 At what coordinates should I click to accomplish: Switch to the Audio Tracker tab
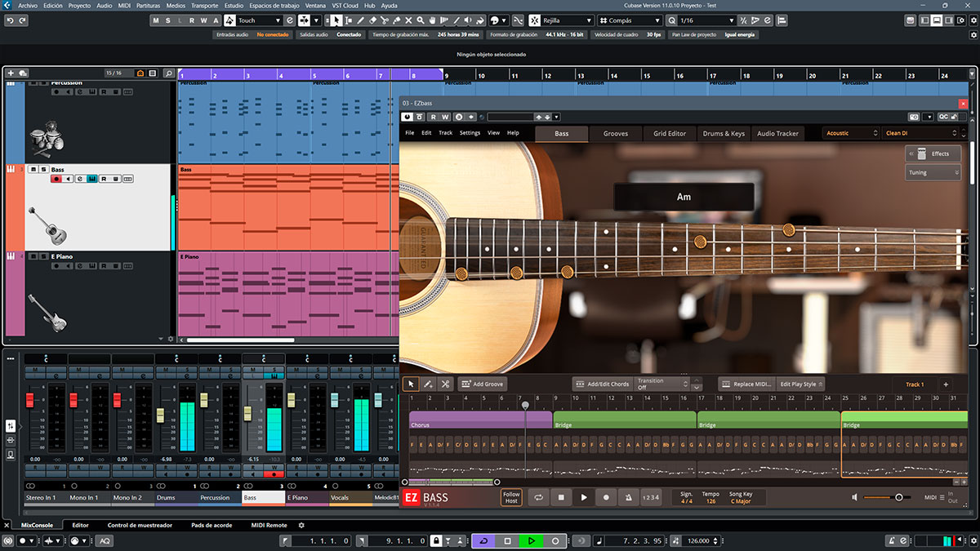777,133
